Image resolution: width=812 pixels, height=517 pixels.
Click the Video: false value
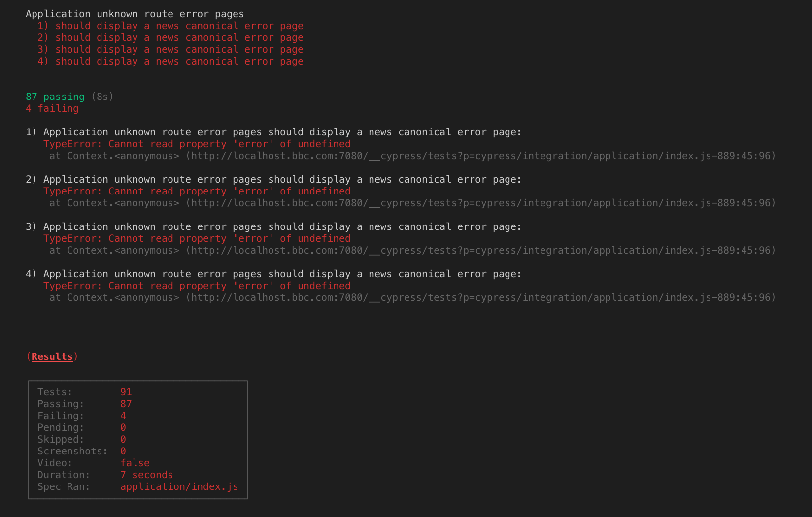[135, 463]
